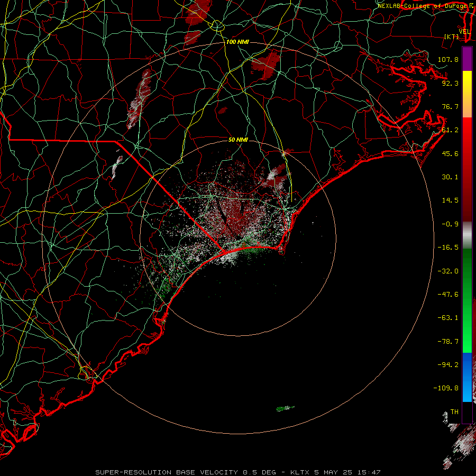Click the '100 NMI' range ring label
This screenshot has height=476, width=476.
point(237,42)
